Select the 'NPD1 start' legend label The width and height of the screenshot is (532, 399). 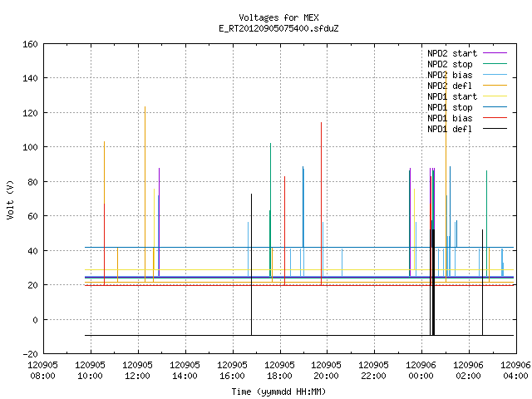coord(452,96)
